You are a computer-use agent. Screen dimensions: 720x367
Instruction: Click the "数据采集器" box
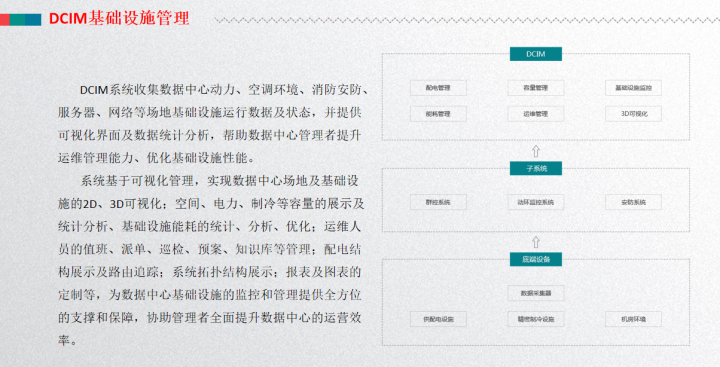coord(535,293)
